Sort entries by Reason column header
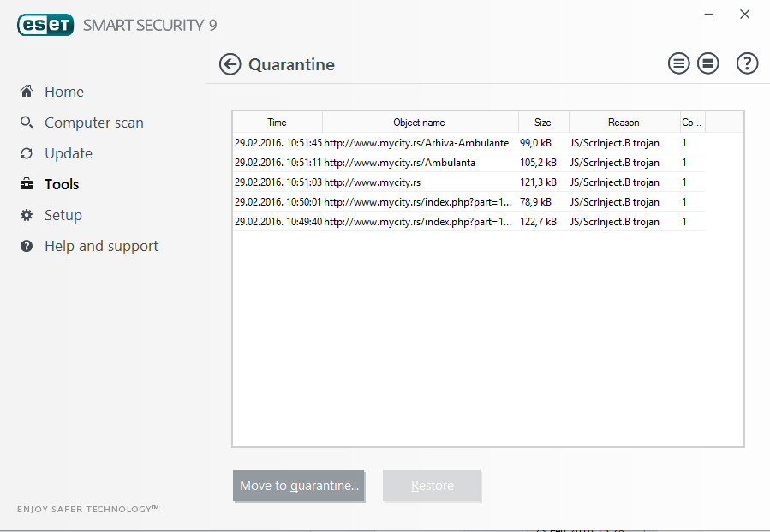The height and width of the screenshot is (532, 770). click(x=624, y=123)
